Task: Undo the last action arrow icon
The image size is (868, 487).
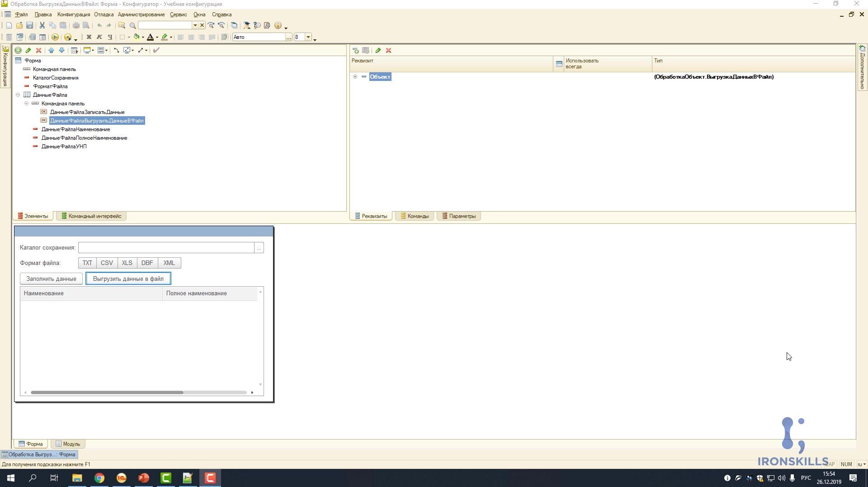Action: click(x=99, y=25)
